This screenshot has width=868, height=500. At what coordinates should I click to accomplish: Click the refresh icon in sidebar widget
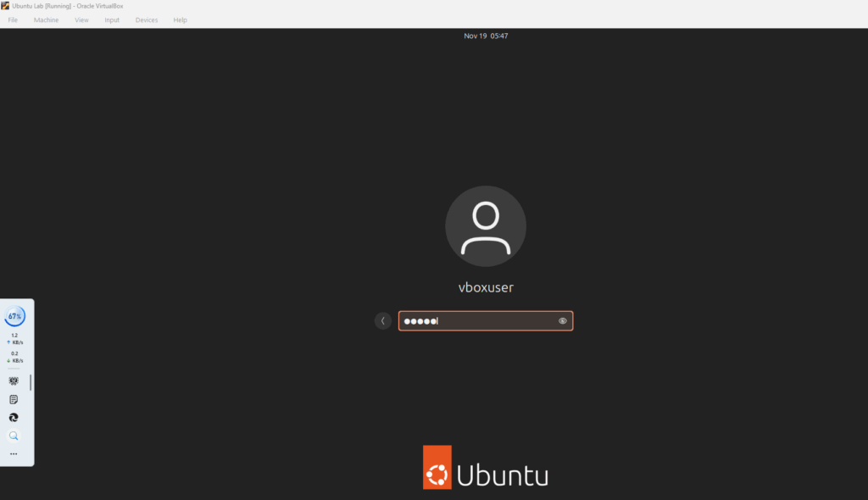click(13, 417)
